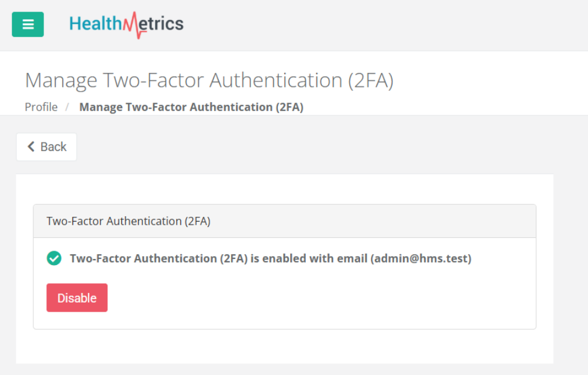Click the 2FA is enabled status message
The height and width of the screenshot is (375, 588).
(218, 258)
